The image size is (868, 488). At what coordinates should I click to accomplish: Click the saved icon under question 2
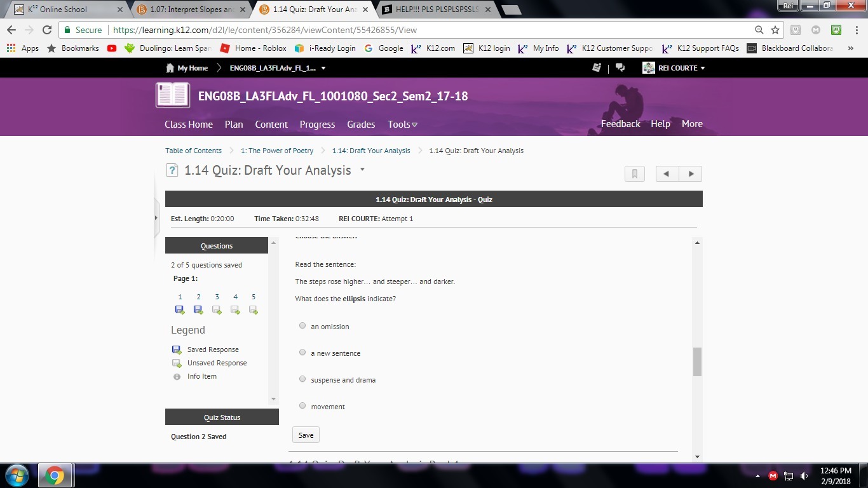tap(198, 310)
